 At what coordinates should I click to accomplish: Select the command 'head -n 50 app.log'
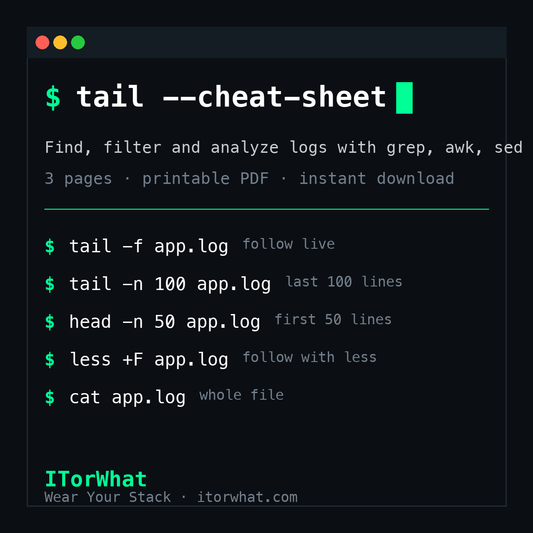165,322
